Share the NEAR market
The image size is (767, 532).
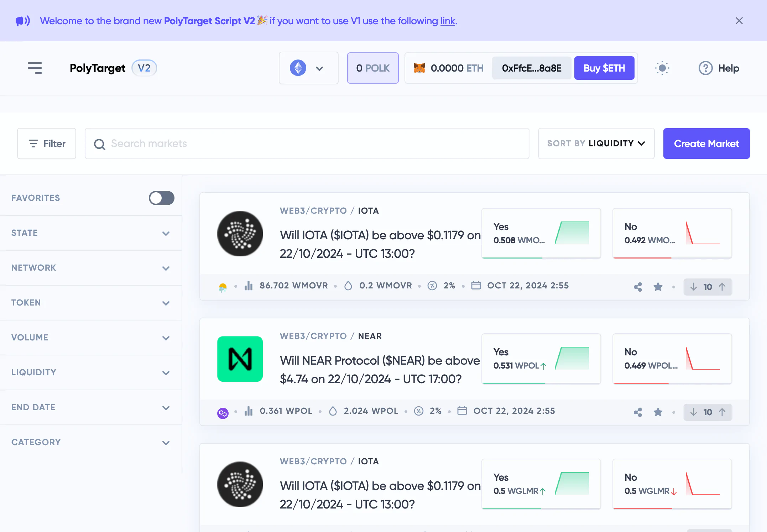pyautogui.click(x=638, y=412)
